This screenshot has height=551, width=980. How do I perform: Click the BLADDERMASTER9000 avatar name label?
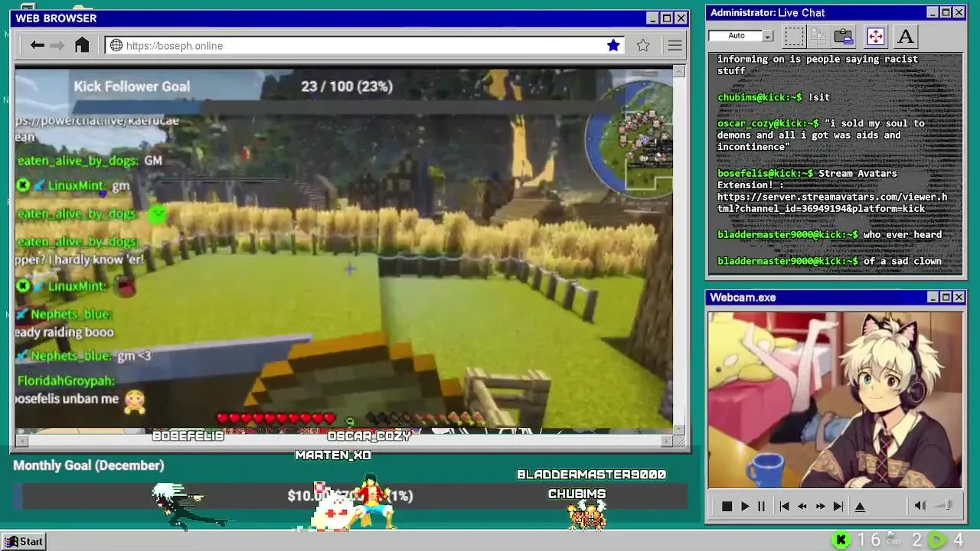(x=591, y=474)
